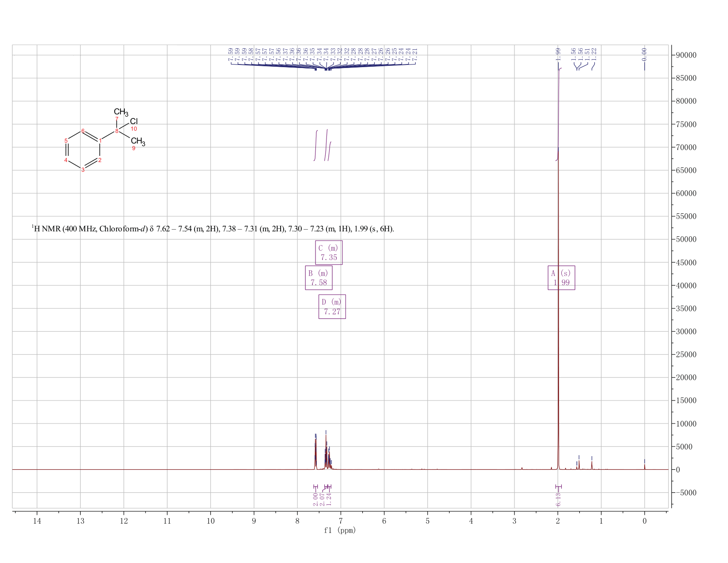Click the 14 ppm tick on horizontal axis
This screenshot has width=728, height=563.
pyautogui.click(x=37, y=521)
